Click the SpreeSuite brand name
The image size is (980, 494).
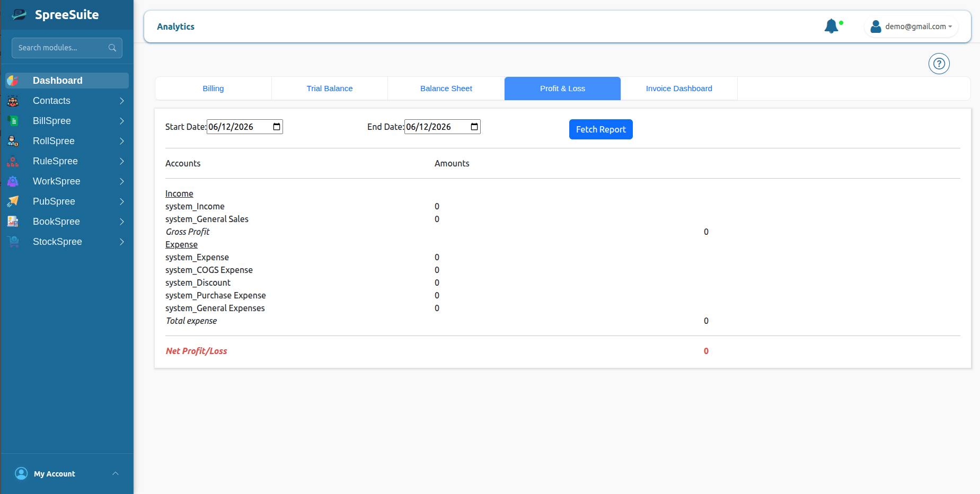[67, 15]
